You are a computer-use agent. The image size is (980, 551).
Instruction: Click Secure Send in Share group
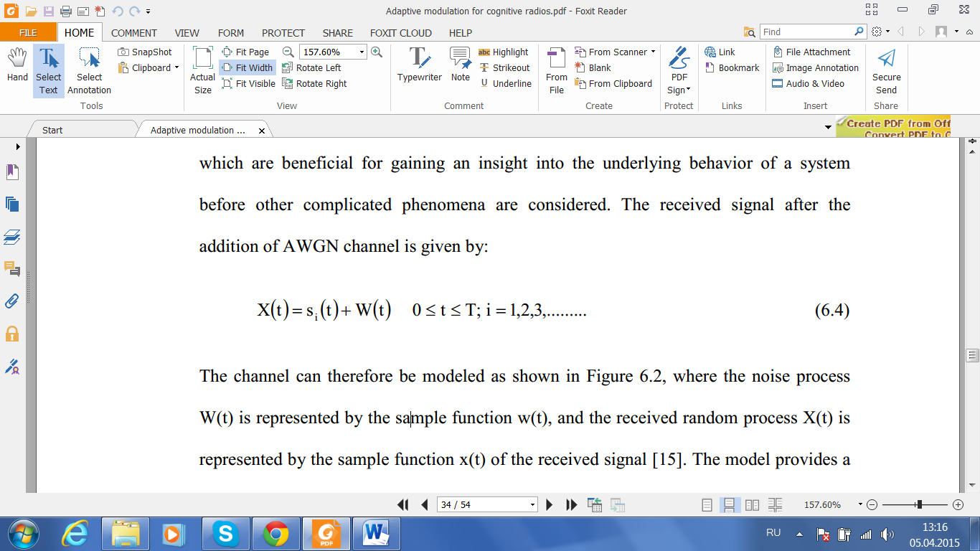pyautogui.click(x=887, y=71)
